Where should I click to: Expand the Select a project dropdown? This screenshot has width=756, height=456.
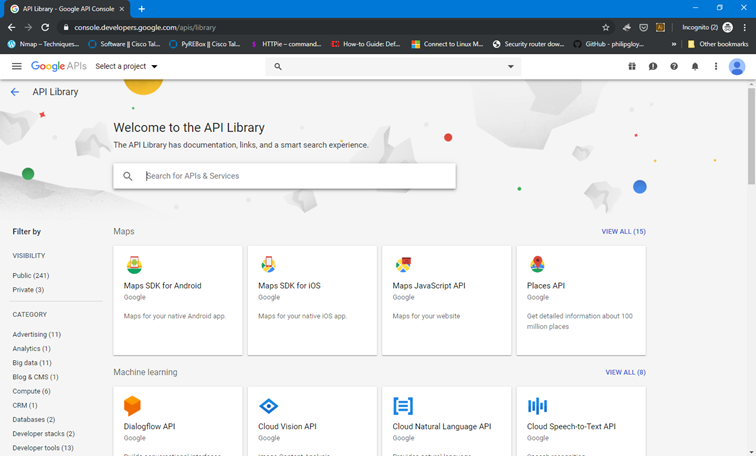126,67
